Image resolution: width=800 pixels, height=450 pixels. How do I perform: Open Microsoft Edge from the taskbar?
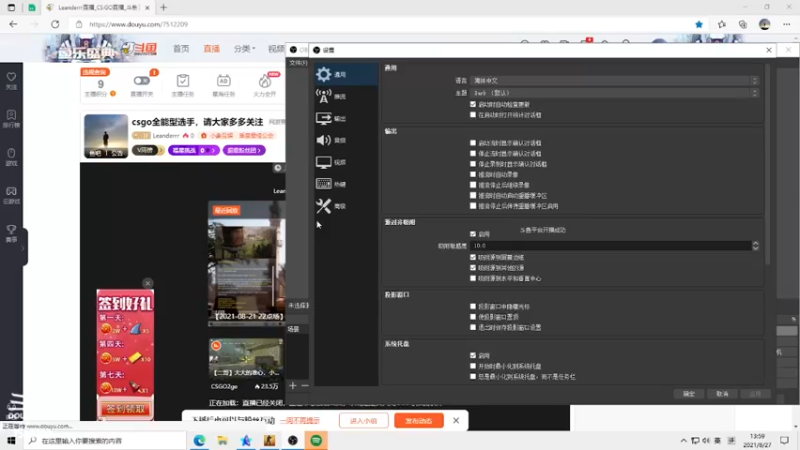point(199,440)
